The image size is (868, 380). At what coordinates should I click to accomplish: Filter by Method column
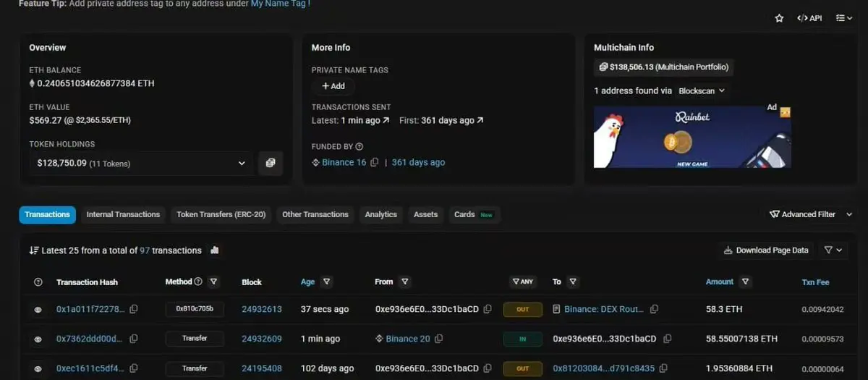pyautogui.click(x=213, y=282)
